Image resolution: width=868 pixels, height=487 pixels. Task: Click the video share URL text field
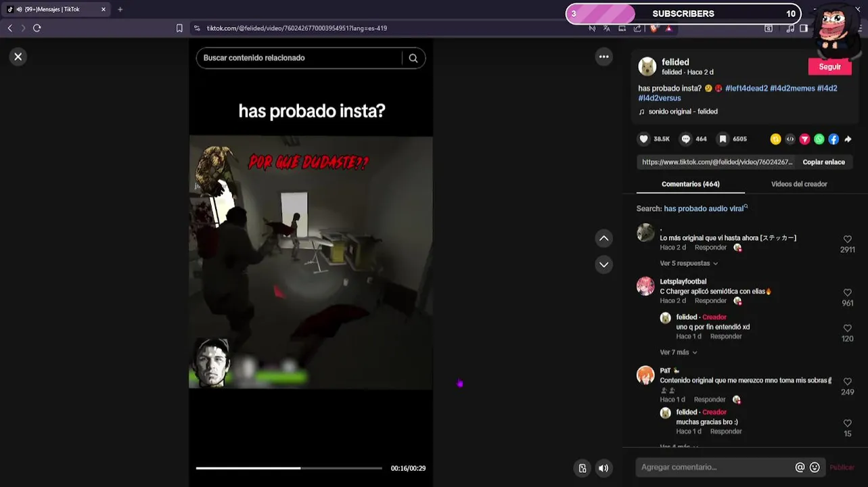pos(716,162)
